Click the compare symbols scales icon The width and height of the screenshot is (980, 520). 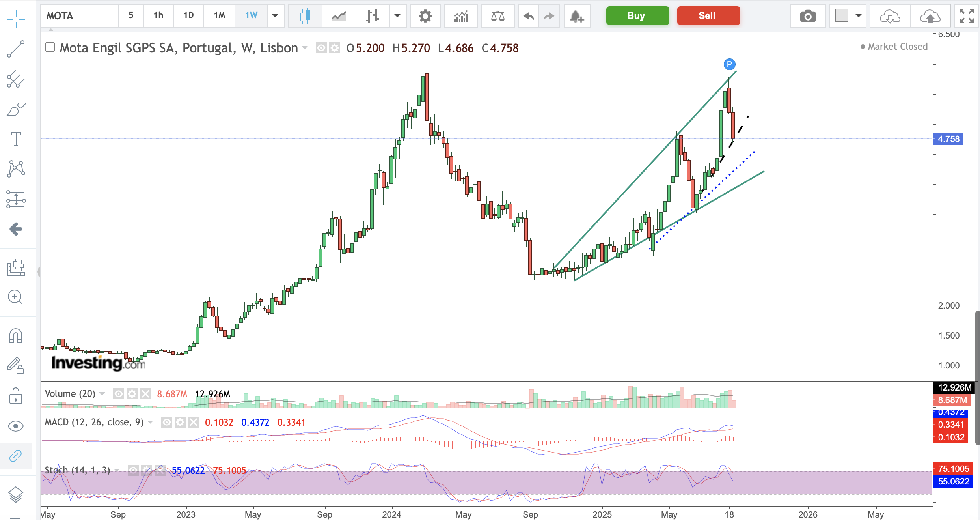tap(497, 16)
